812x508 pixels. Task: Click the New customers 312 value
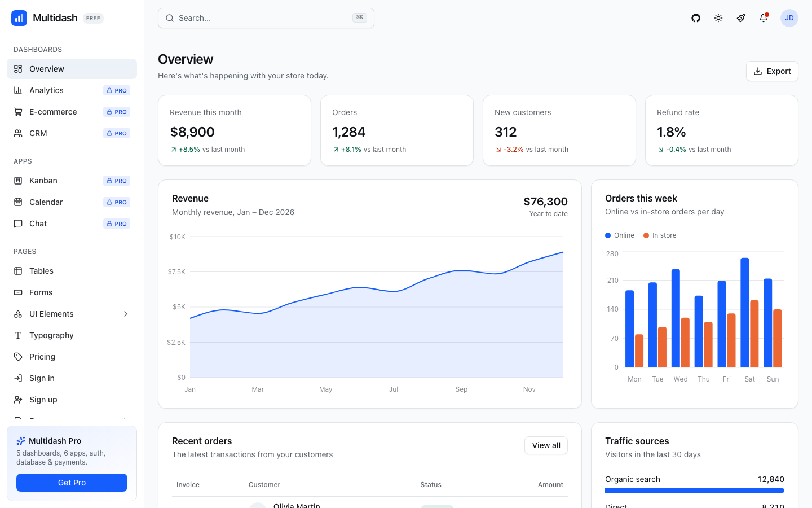(506, 132)
